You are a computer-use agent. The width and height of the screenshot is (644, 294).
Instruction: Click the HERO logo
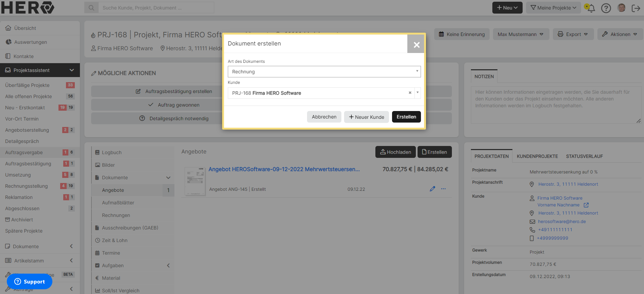tap(28, 7)
